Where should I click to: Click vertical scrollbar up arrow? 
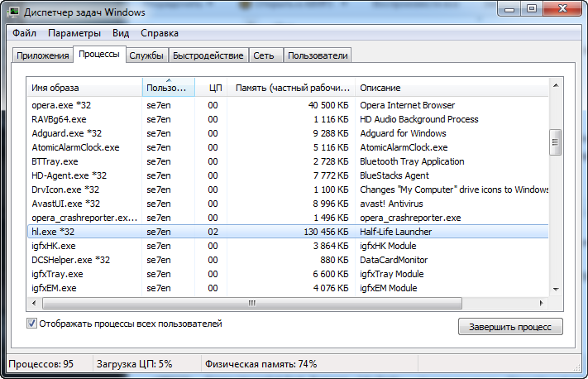tap(556, 85)
